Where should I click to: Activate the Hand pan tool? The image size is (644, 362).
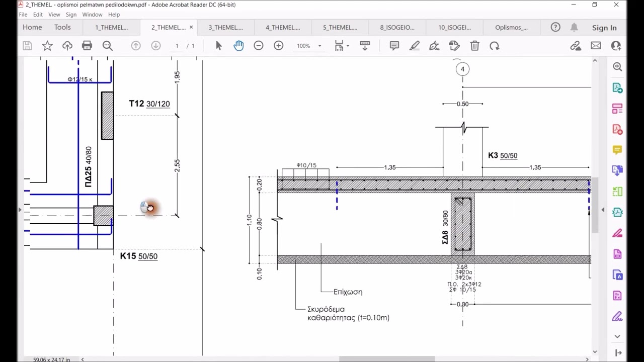(x=238, y=46)
